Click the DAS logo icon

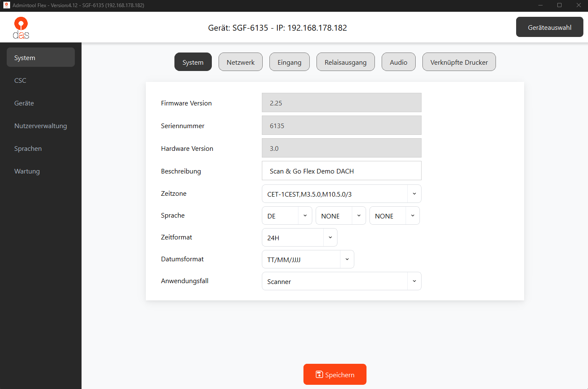(x=21, y=28)
